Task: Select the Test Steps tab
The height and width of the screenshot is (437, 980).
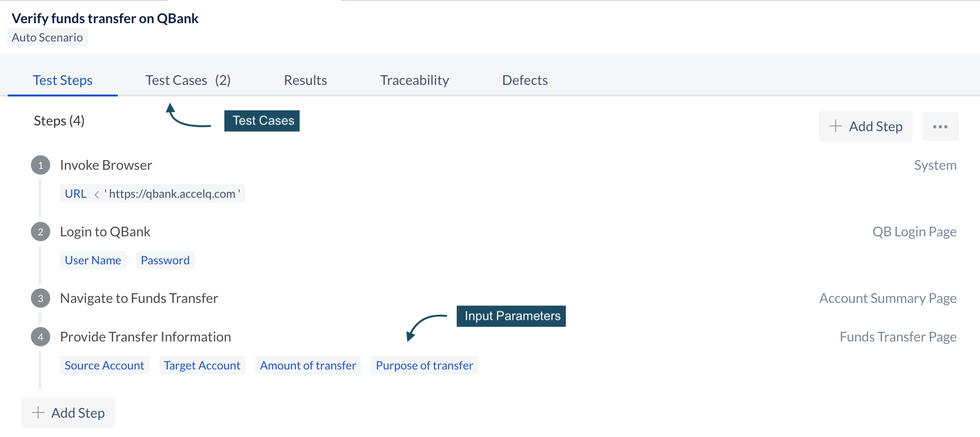Action: pyautogui.click(x=63, y=80)
